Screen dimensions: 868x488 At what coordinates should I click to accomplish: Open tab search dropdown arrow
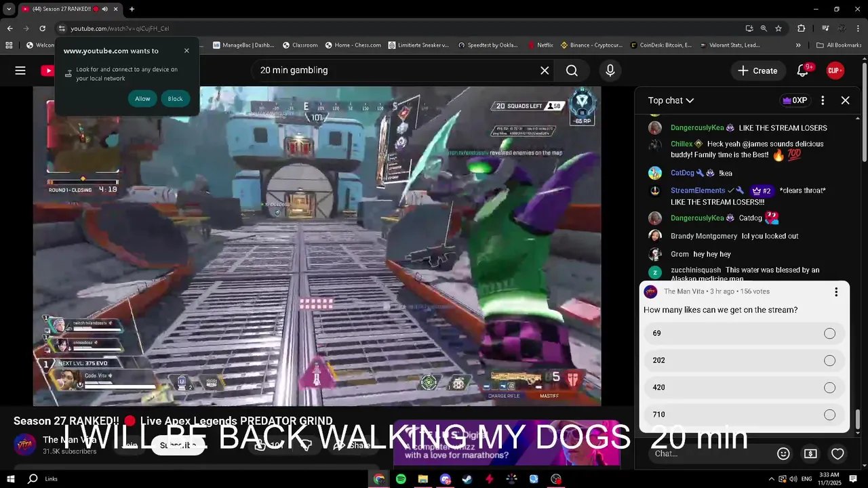pyautogui.click(x=9, y=9)
